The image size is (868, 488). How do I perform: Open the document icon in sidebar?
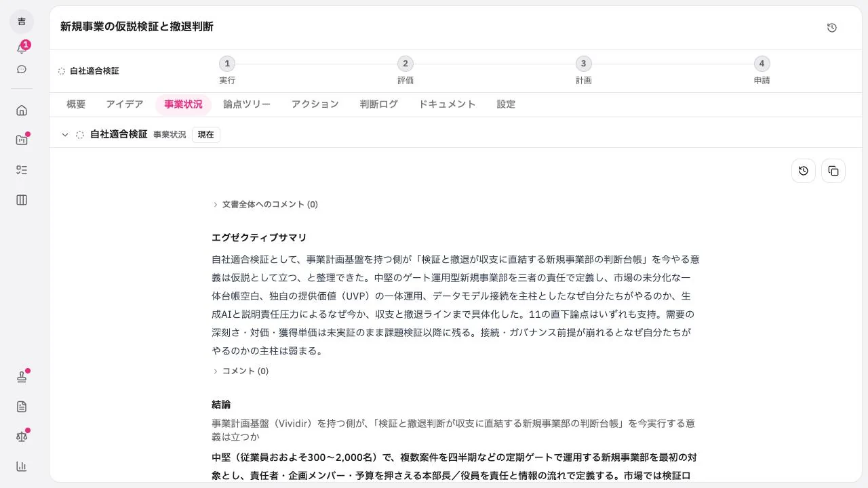pos(22,407)
